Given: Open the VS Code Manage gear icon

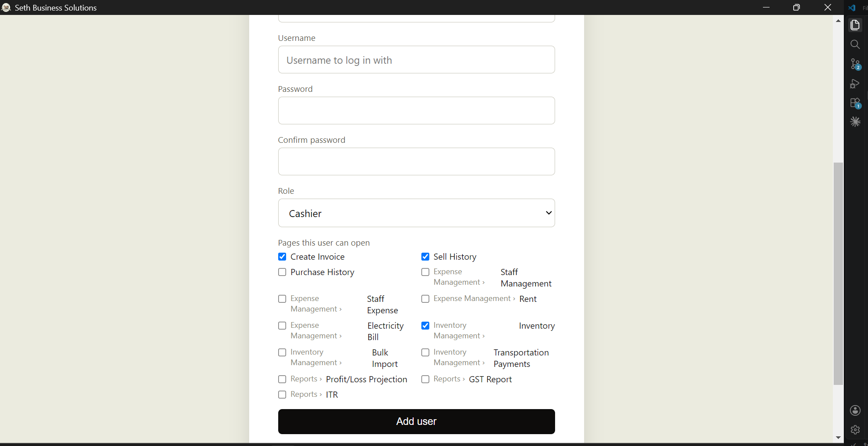Looking at the screenshot, I should [x=855, y=430].
